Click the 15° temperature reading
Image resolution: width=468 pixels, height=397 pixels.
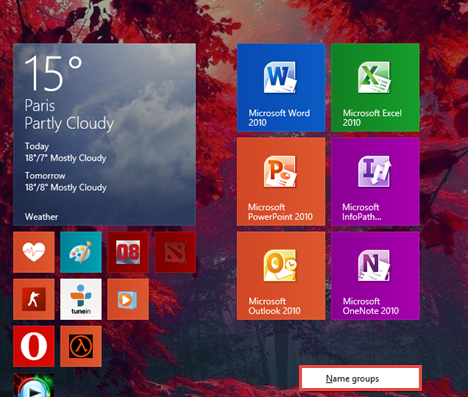[x=53, y=73]
